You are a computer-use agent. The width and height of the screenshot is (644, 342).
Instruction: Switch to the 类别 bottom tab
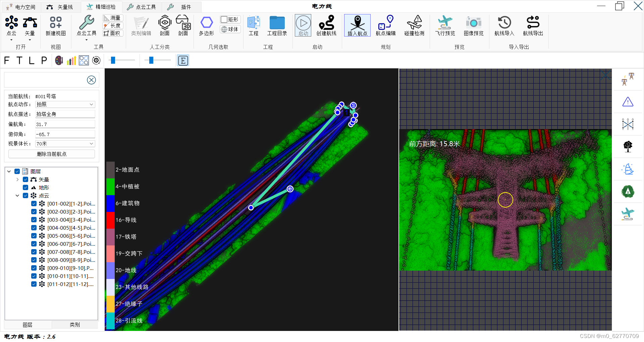(x=75, y=325)
